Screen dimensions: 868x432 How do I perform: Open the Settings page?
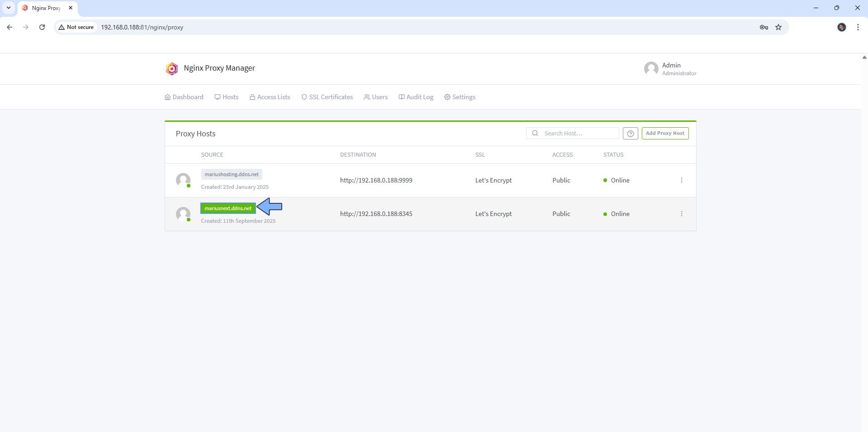pos(460,97)
